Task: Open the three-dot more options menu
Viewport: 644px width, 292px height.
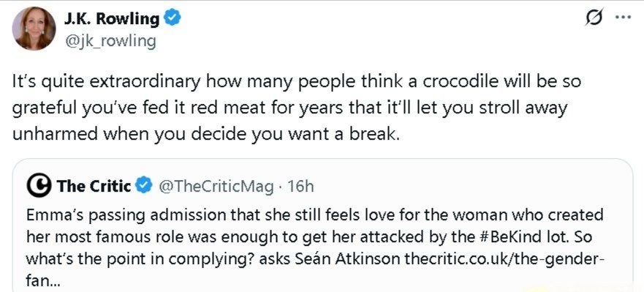Action: point(623,18)
